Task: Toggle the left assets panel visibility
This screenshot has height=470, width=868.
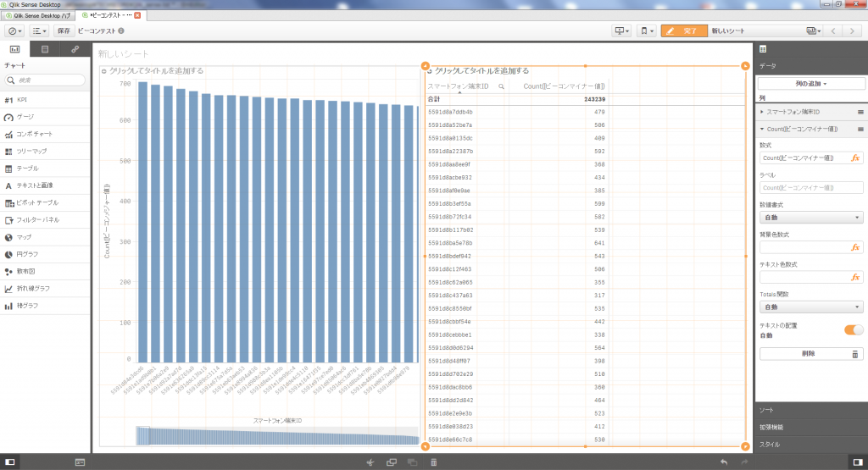Action: click(x=9, y=462)
